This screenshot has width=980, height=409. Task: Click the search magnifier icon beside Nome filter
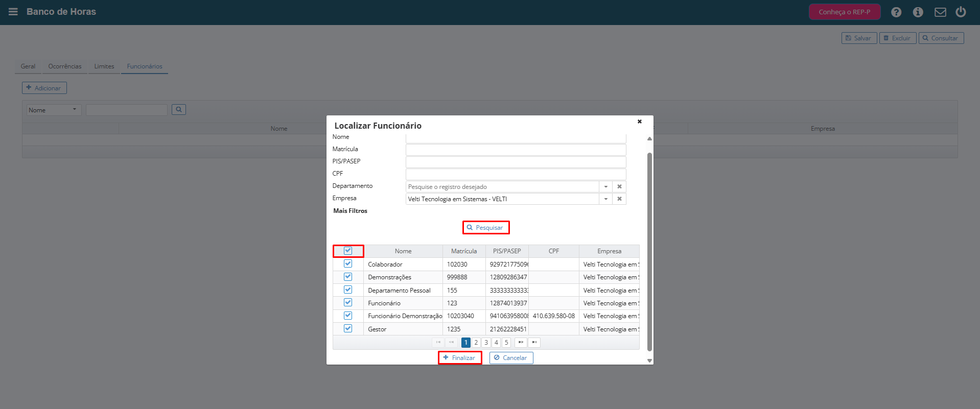tap(179, 109)
